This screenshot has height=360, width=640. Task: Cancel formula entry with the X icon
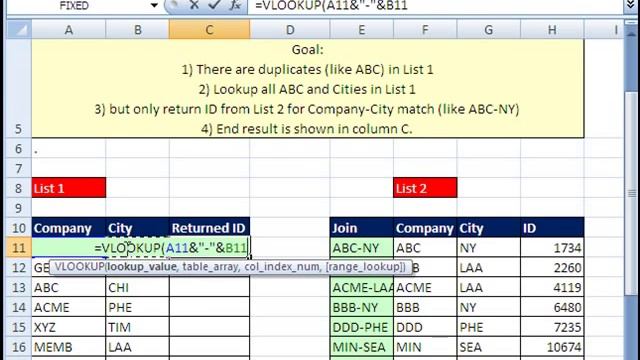[x=195, y=5]
